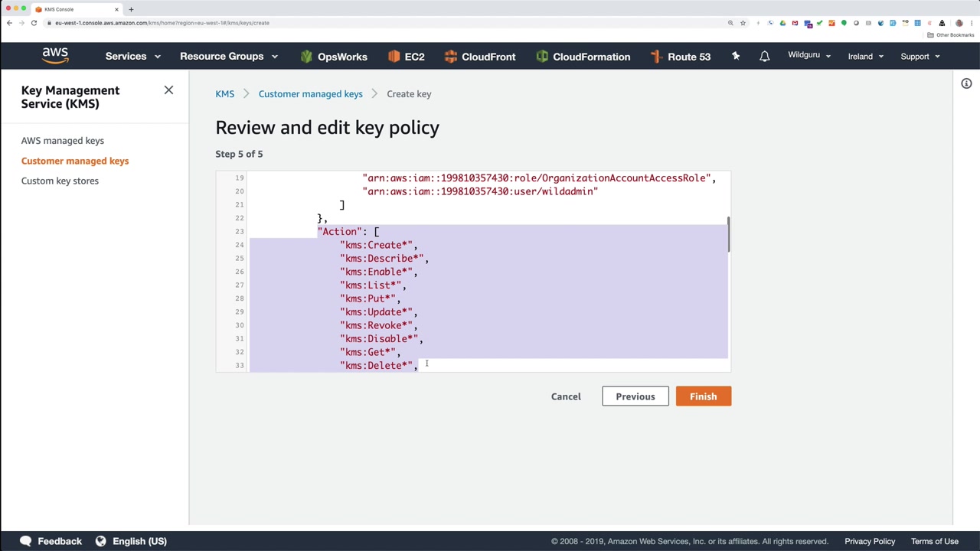Click the browser back arrow
The height and width of the screenshot is (551, 980).
pos(9,23)
